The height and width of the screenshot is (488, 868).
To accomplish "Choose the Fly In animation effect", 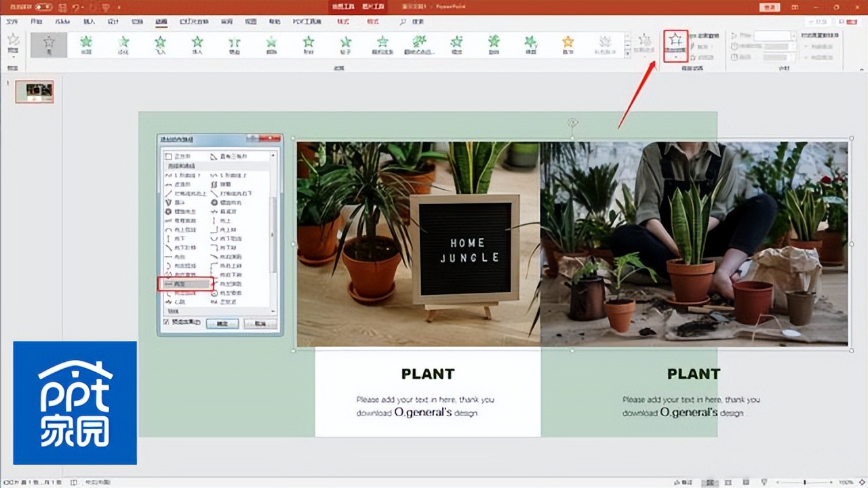I will tap(160, 44).
